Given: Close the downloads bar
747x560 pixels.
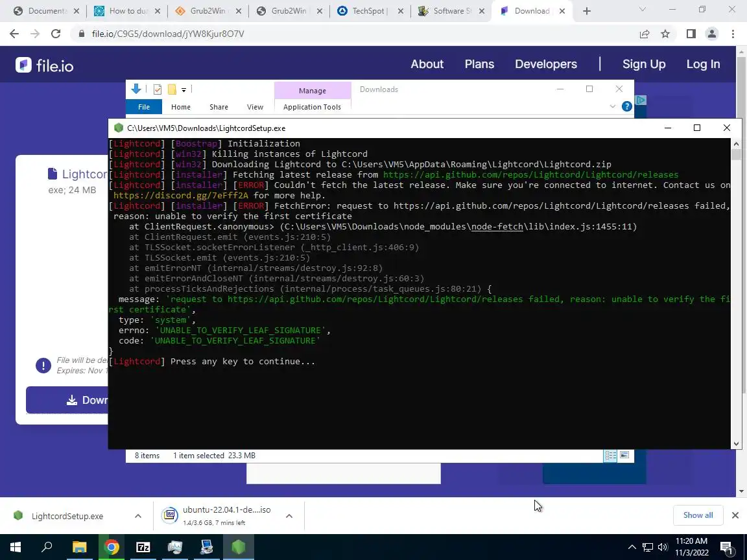Looking at the screenshot, I should tap(735, 515).
